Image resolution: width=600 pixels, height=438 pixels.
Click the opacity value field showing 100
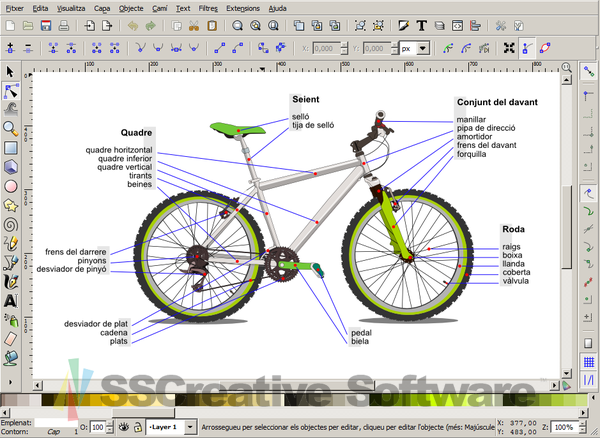(x=98, y=427)
